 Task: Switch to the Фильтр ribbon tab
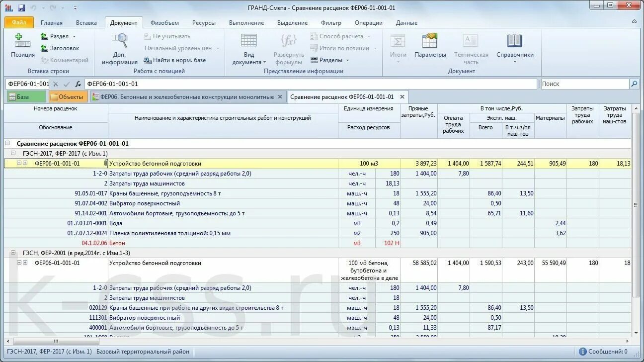tap(331, 23)
